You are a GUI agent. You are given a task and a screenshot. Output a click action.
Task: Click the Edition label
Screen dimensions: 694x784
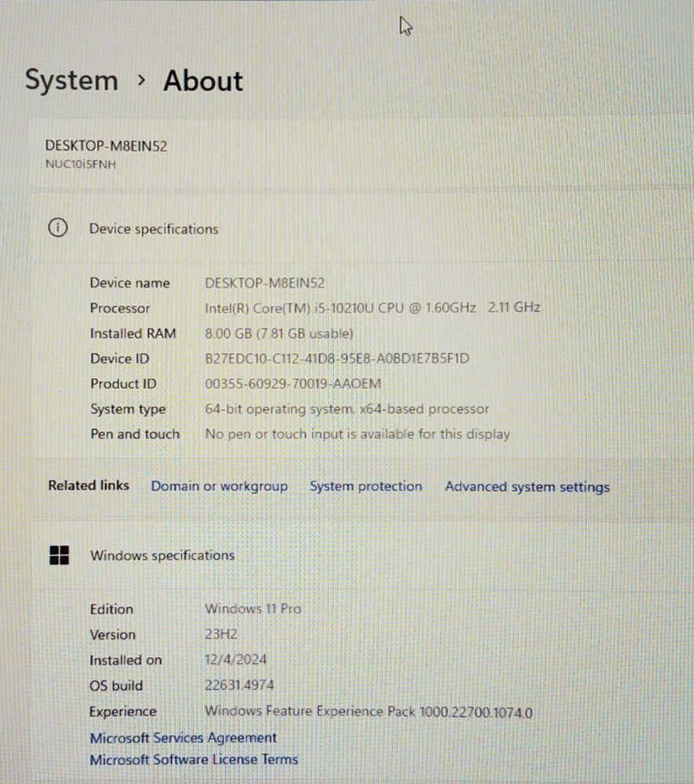(111, 609)
